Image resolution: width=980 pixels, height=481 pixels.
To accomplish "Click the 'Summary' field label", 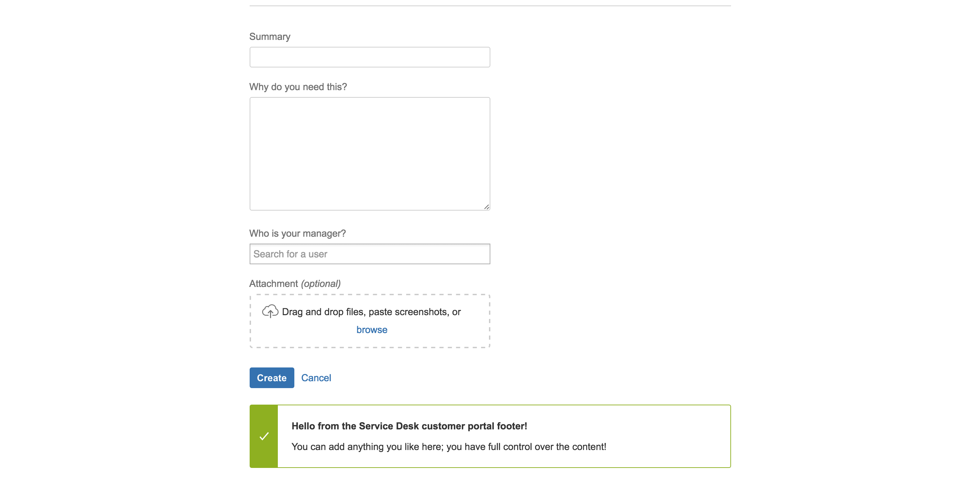I will (270, 36).
